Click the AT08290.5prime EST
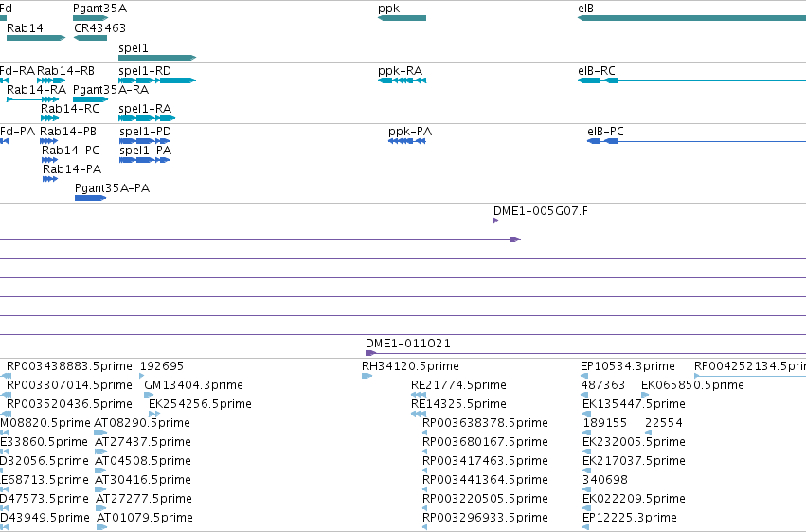The width and height of the screenshot is (806, 532). point(100,433)
